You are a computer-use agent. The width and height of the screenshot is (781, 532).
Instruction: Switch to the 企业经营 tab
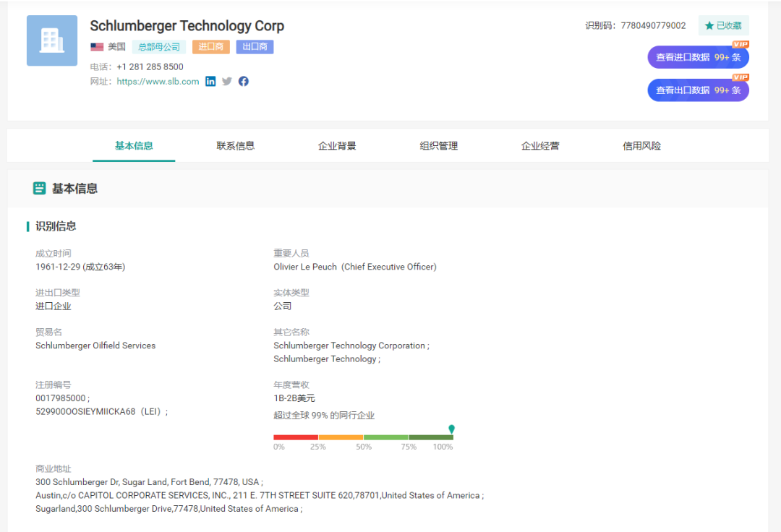click(x=540, y=146)
